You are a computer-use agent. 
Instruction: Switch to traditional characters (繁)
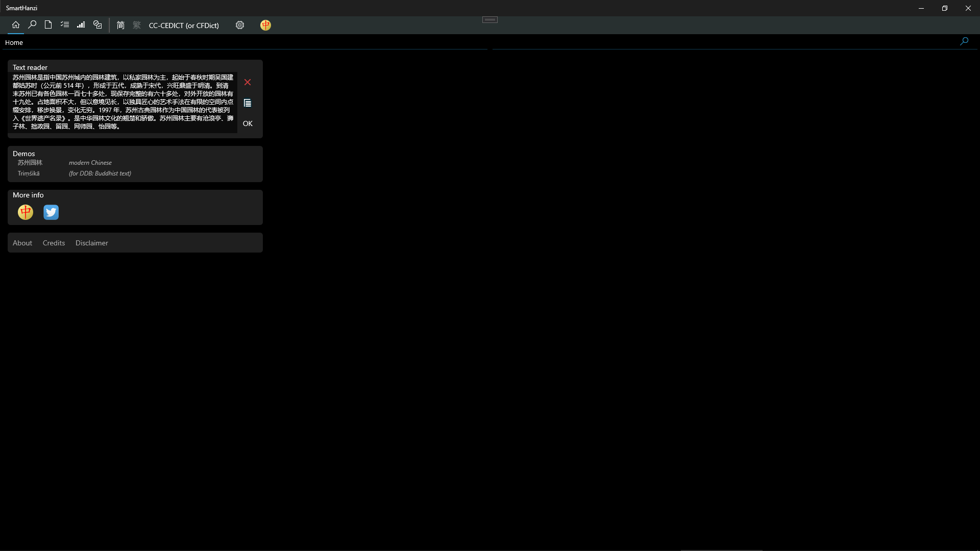137,25
